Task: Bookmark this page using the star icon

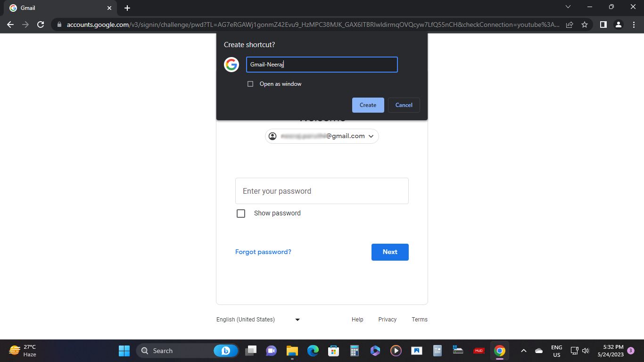Action: click(x=584, y=25)
